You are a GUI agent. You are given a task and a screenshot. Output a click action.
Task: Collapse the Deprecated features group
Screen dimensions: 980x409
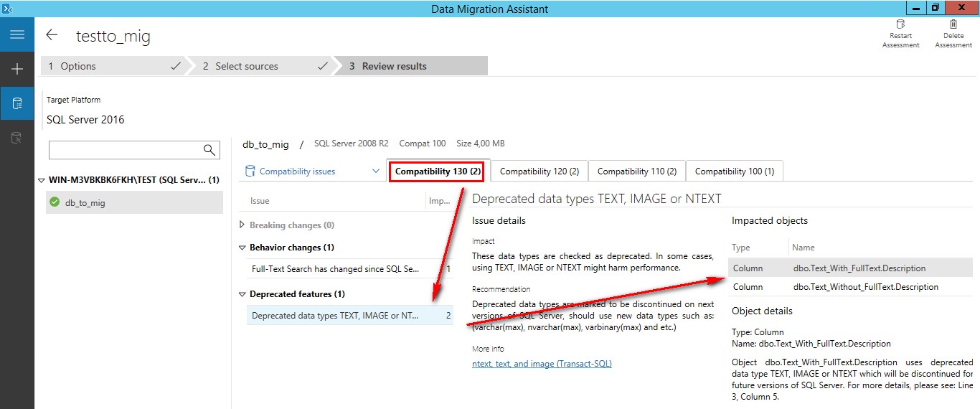pyautogui.click(x=242, y=294)
